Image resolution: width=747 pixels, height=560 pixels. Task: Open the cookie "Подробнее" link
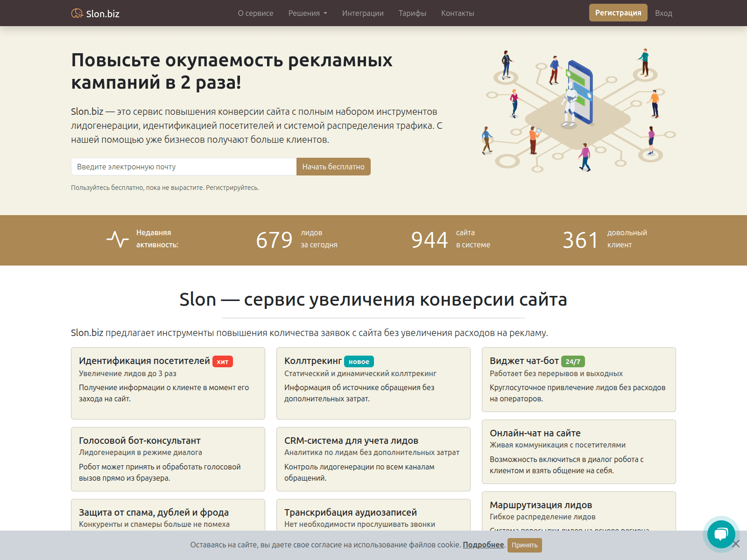coord(484,545)
